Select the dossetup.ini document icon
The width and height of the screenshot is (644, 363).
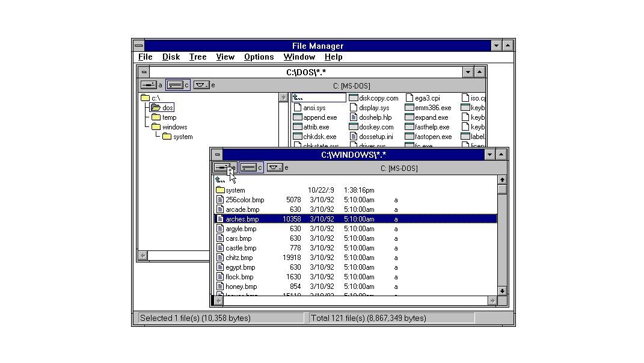pos(353,137)
